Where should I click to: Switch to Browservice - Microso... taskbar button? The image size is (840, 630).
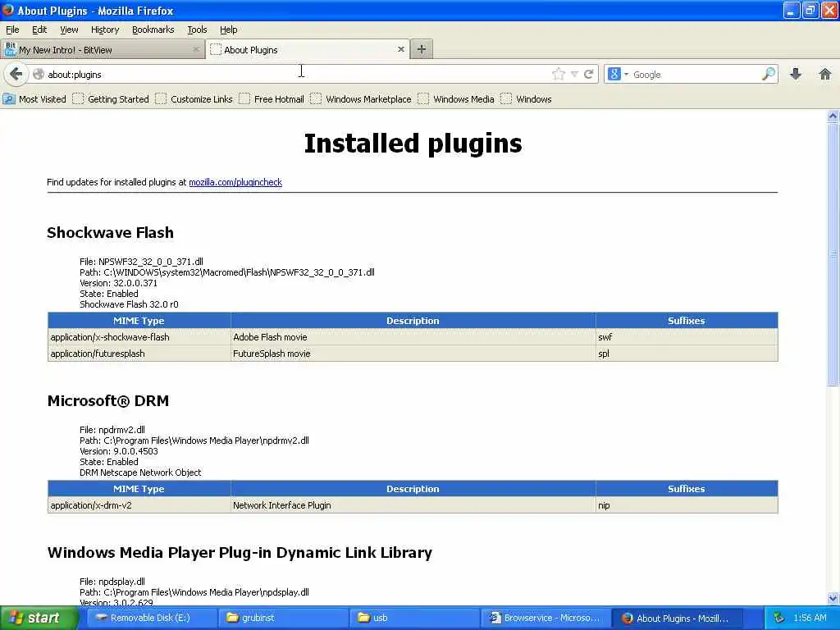point(546,618)
